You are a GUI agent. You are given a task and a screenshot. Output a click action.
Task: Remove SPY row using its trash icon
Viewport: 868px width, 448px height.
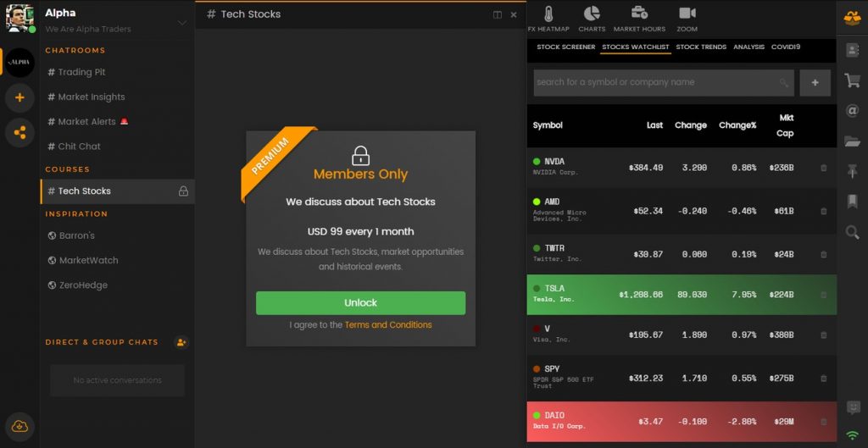[x=823, y=379]
